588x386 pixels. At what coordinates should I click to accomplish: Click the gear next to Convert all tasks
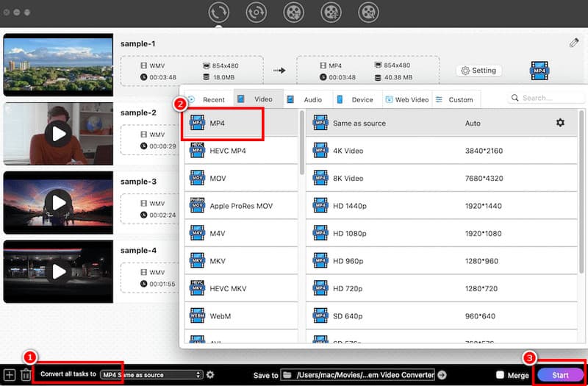point(210,375)
